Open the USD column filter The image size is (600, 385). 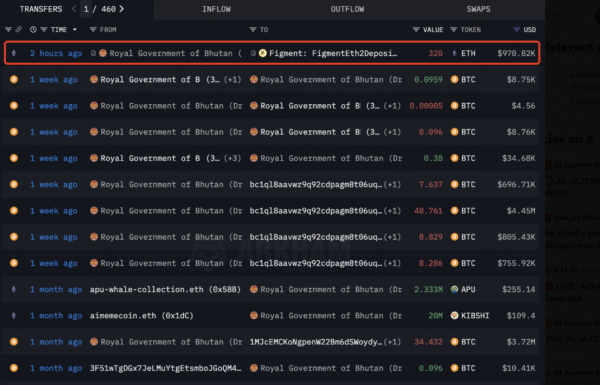[517, 29]
